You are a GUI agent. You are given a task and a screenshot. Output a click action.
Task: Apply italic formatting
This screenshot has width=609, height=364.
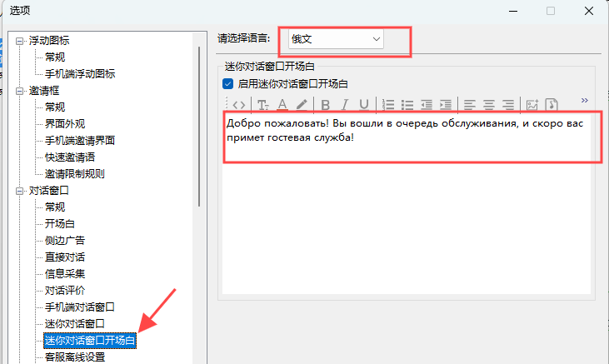click(345, 104)
